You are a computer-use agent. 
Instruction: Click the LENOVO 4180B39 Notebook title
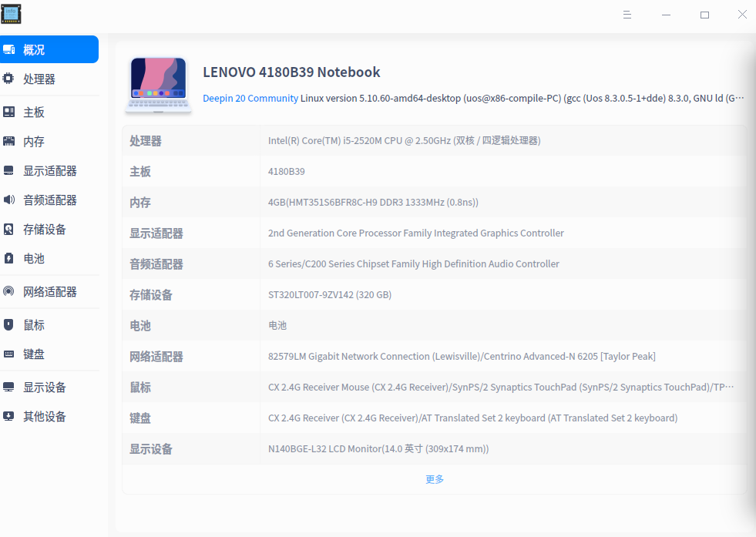coord(291,72)
